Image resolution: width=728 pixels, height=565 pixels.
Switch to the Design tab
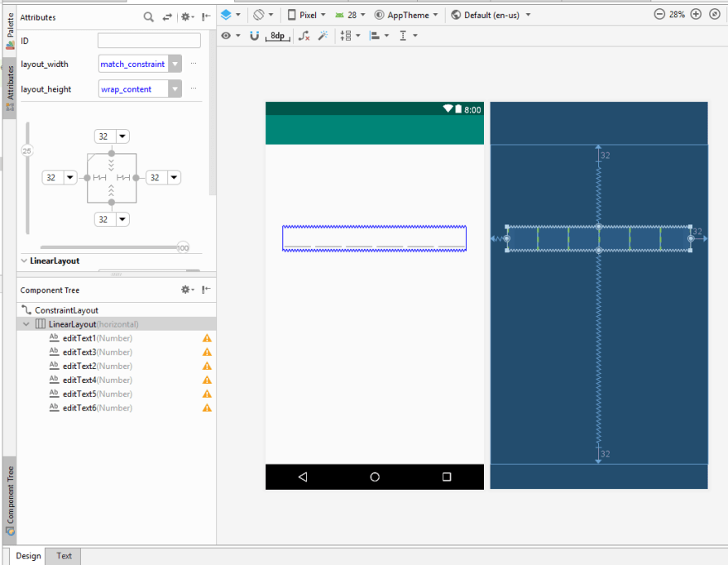(28, 556)
